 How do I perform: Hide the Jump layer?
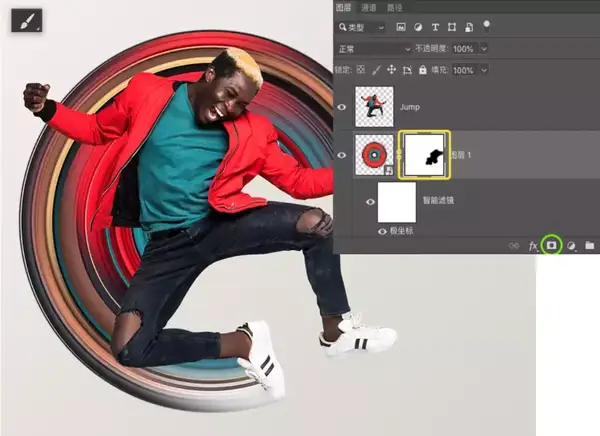[342, 105]
